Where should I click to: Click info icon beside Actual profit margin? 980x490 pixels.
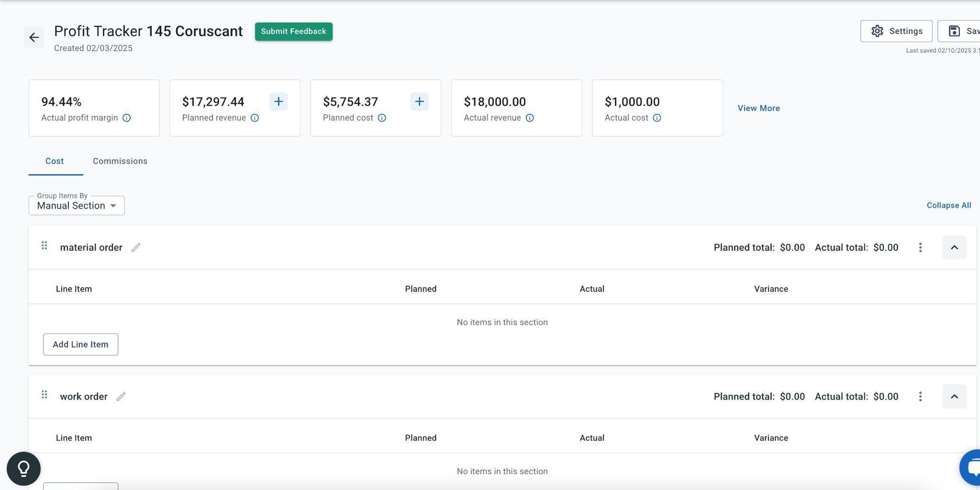point(127,118)
